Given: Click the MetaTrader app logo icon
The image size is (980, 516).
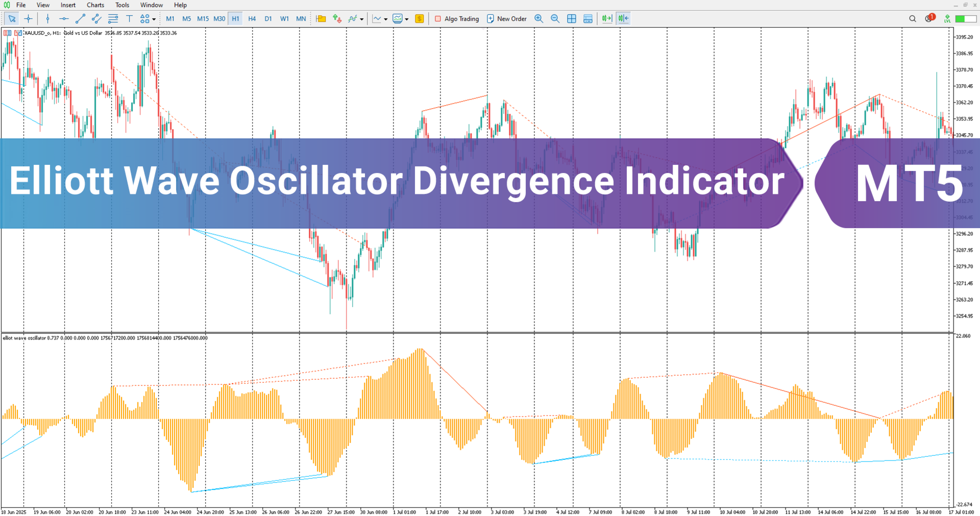Looking at the screenshot, I should click(x=7, y=5).
